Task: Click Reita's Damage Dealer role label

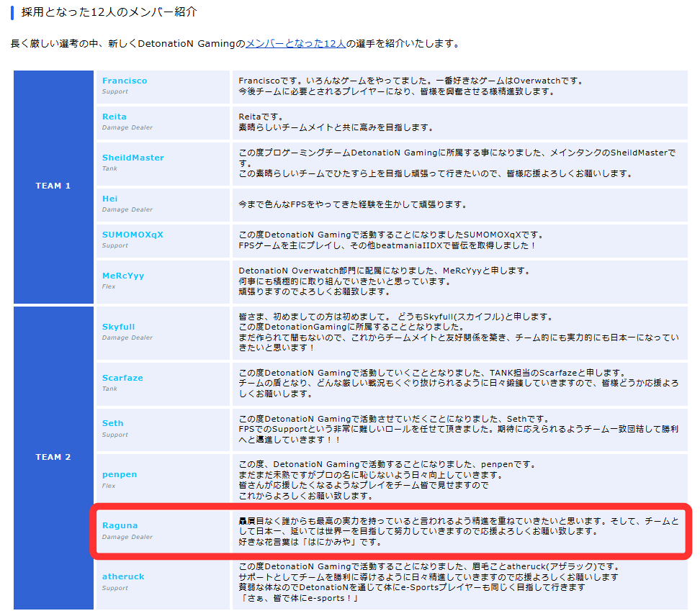Action: (x=127, y=127)
